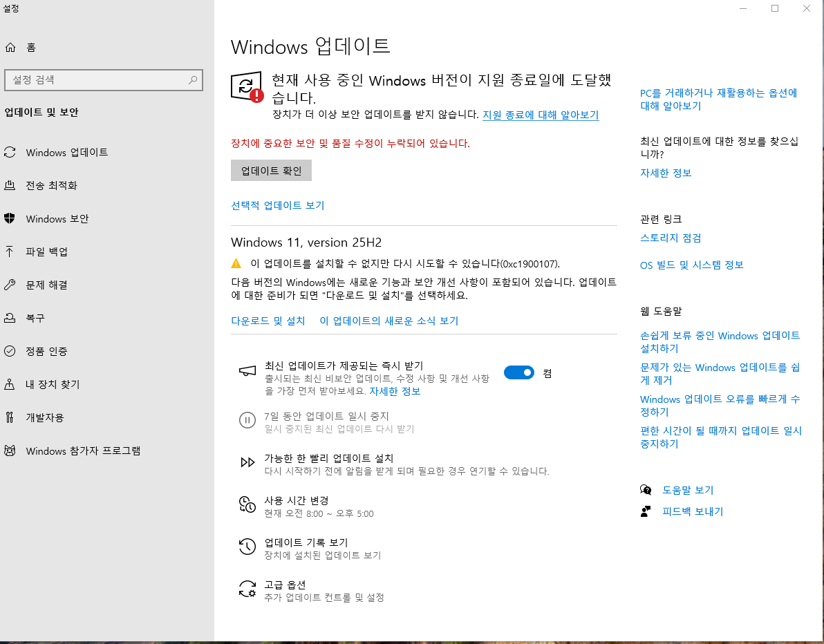The height and width of the screenshot is (644, 824).
Task: Click the search magnifier icon in the settings search box
Action: coord(193,80)
